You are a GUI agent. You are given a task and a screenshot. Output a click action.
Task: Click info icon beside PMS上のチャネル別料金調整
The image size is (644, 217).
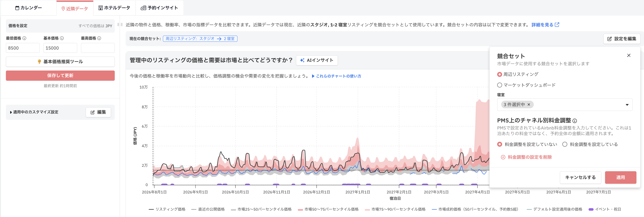point(575,121)
